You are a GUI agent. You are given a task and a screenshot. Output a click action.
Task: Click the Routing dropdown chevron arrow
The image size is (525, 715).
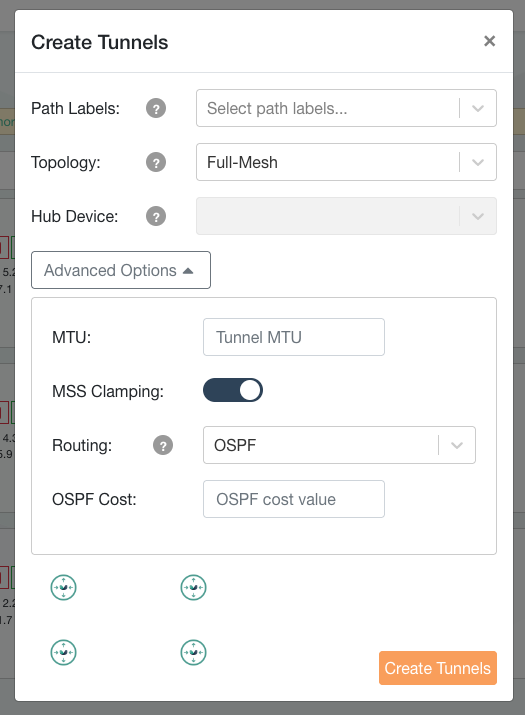tap(457, 445)
